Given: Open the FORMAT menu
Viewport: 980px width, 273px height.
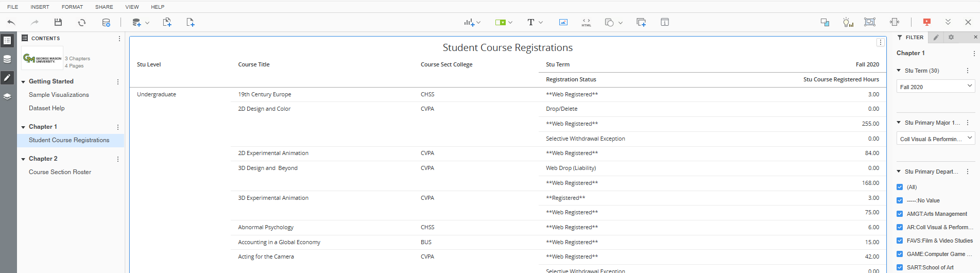Looking at the screenshot, I should click(x=72, y=7).
